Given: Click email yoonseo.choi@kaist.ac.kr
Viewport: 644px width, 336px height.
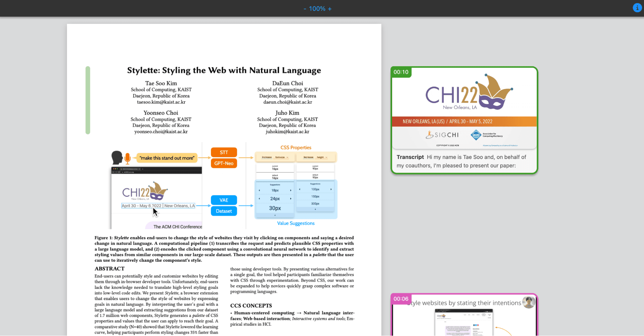Looking at the screenshot, I should [161, 132].
